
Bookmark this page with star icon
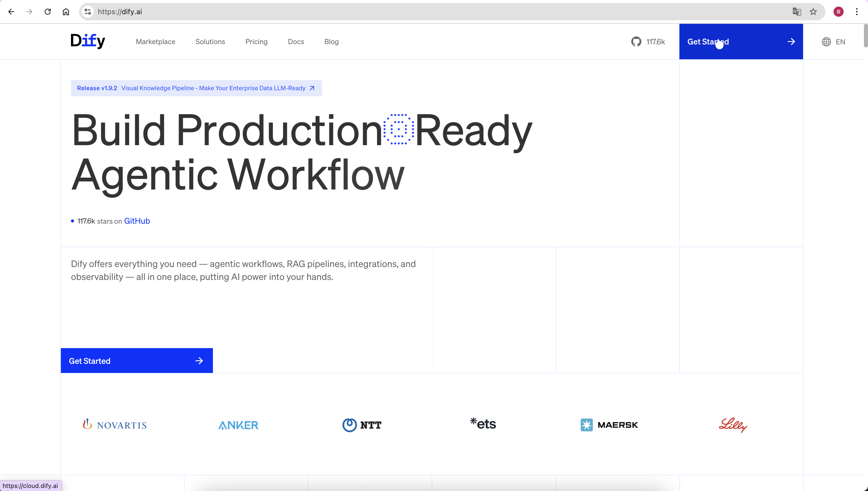click(x=813, y=12)
